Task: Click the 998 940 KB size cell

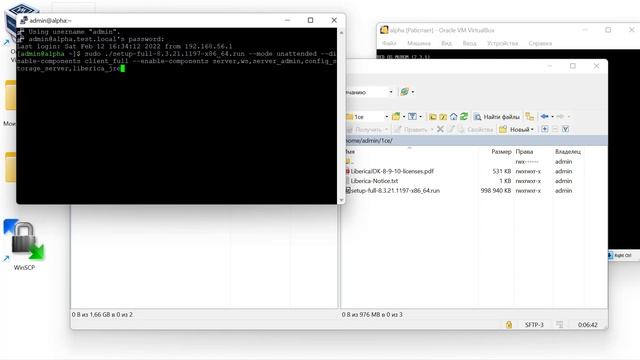Action: coord(496,191)
